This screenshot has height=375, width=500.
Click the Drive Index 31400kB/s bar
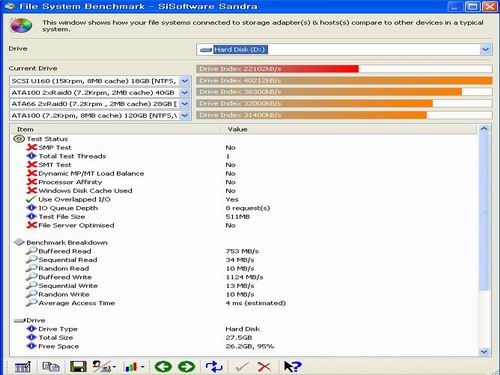coord(312,115)
